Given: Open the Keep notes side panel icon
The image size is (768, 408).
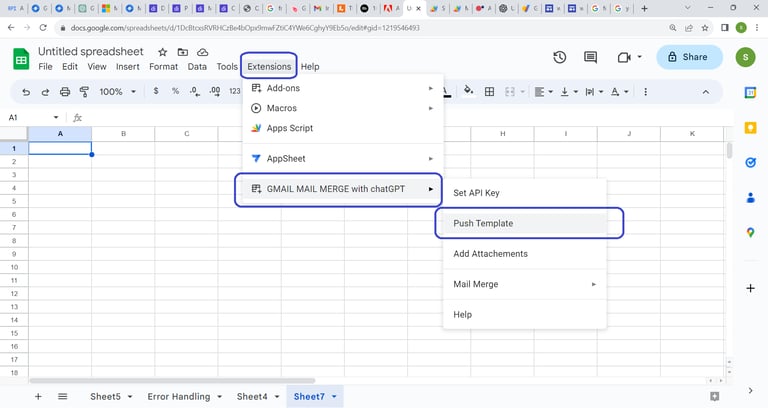Looking at the screenshot, I should [x=750, y=128].
